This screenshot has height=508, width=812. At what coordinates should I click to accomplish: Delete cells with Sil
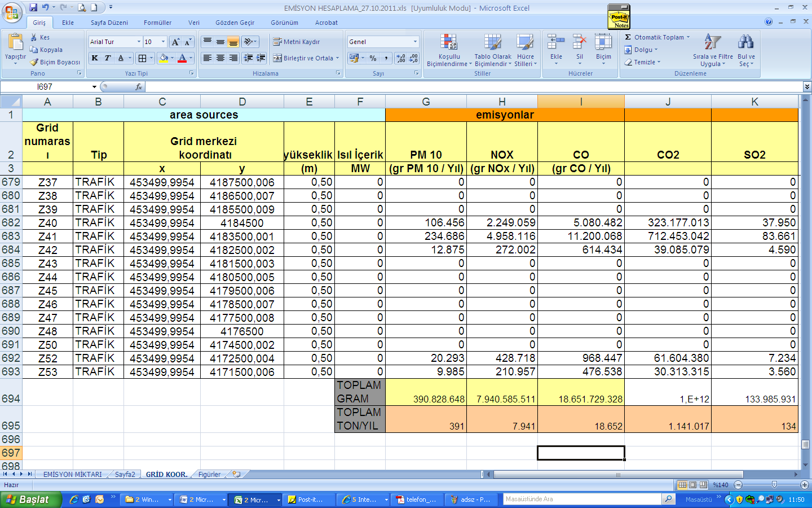(580, 50)
